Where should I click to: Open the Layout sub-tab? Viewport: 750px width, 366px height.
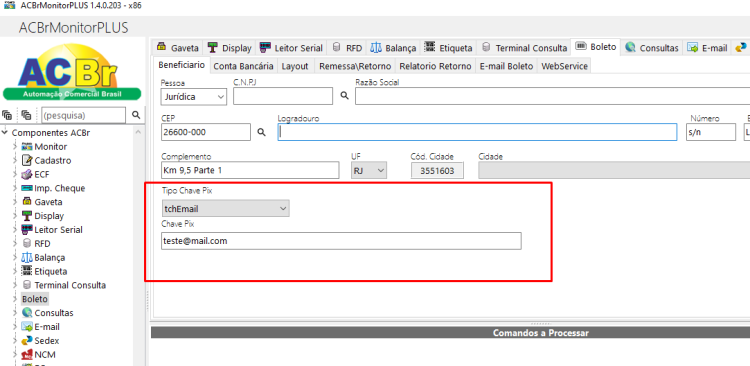point(295,66)
